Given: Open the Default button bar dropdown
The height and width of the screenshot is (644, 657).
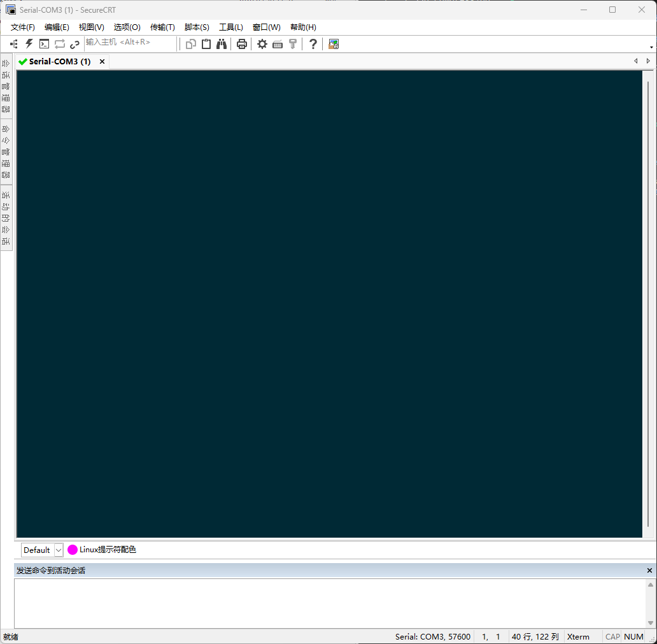Looking at the screenshot, I should click(x=59, y=550).
